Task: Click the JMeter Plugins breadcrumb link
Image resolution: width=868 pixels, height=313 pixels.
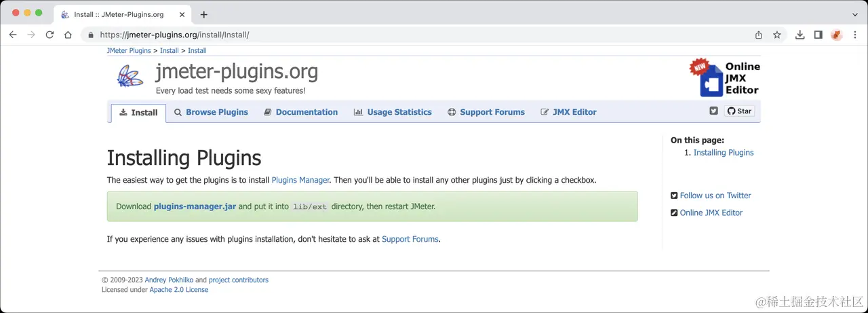Action: [x=129, y=51]
